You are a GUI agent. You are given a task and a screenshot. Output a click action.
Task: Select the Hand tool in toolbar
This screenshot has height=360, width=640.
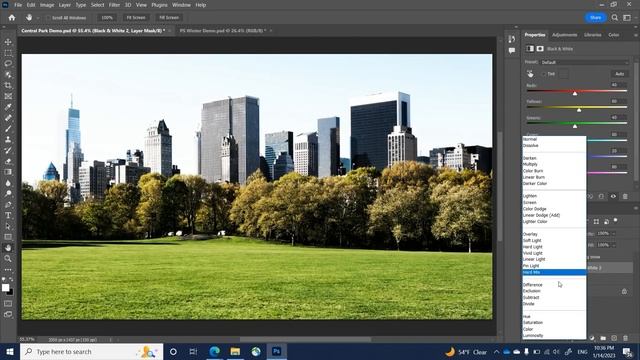point(8,248)
